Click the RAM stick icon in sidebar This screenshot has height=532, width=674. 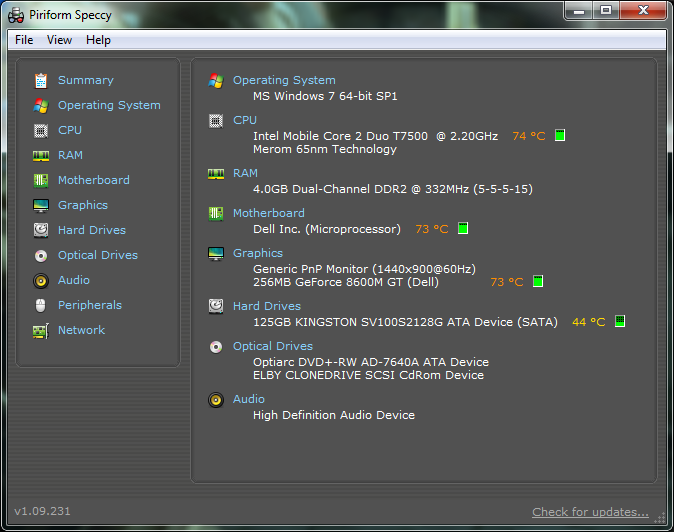coord(41,156)
